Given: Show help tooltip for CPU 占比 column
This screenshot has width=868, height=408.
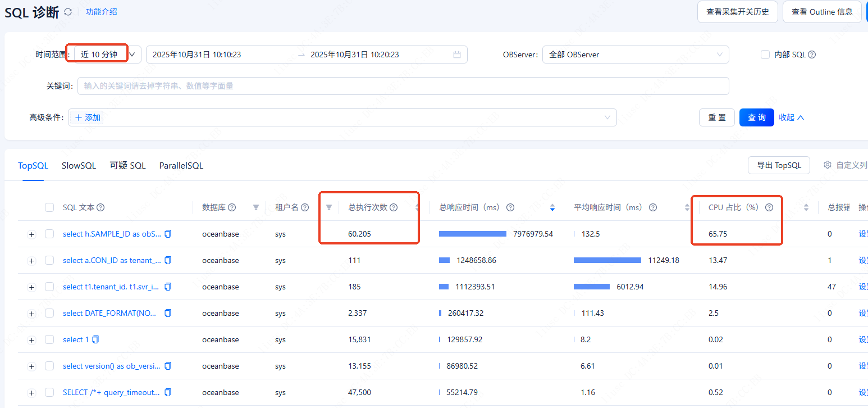Looking at the screenshot, I should (769, 207).
